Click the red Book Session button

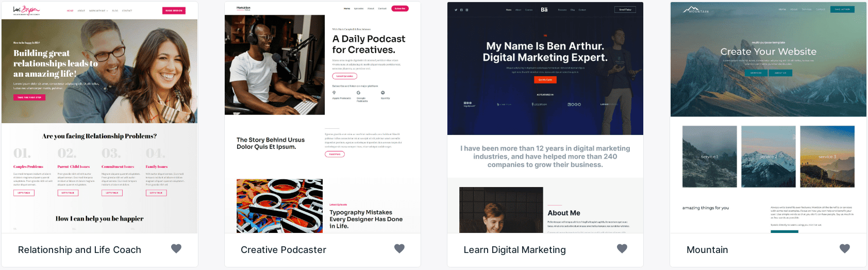[x=174, y=10]
